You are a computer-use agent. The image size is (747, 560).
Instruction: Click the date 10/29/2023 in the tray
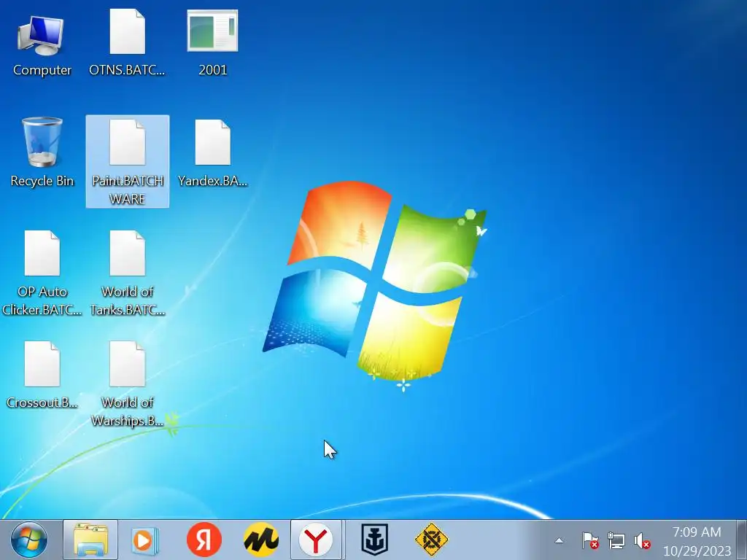697,551
